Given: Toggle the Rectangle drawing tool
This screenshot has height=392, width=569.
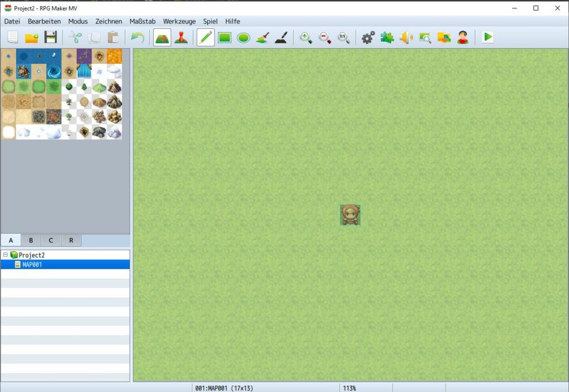Looking at the screenshot, I should tap(224, 37).
